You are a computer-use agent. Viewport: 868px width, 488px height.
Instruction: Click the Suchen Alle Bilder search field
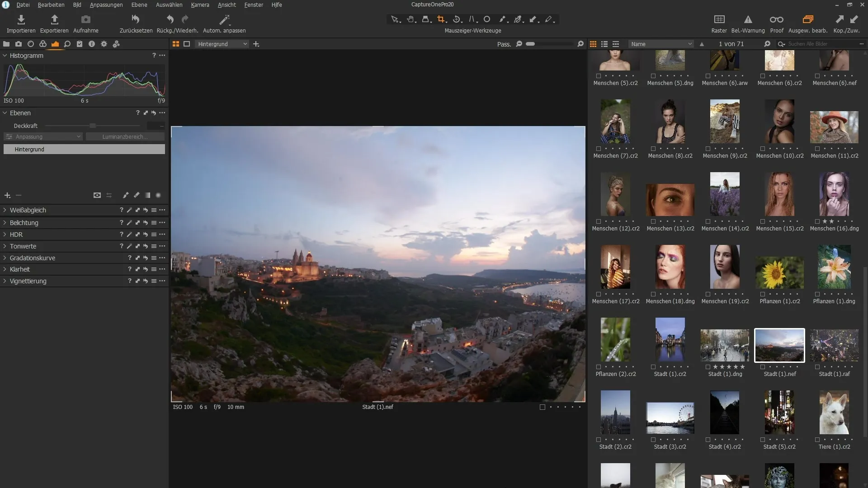coord(822,44)
